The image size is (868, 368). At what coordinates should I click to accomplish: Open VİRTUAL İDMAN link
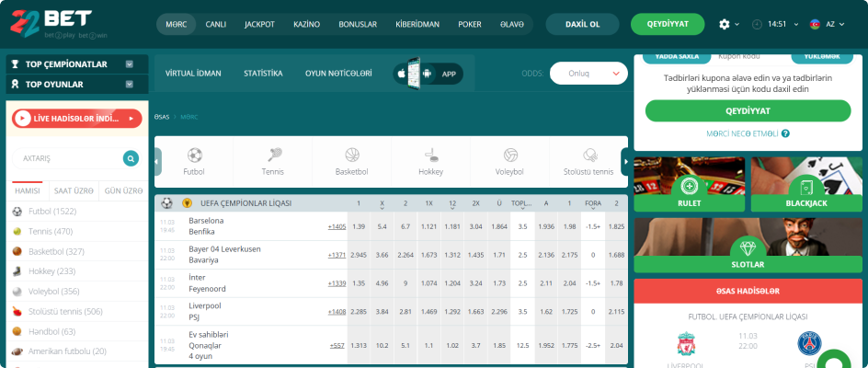(x=193, y=74)
